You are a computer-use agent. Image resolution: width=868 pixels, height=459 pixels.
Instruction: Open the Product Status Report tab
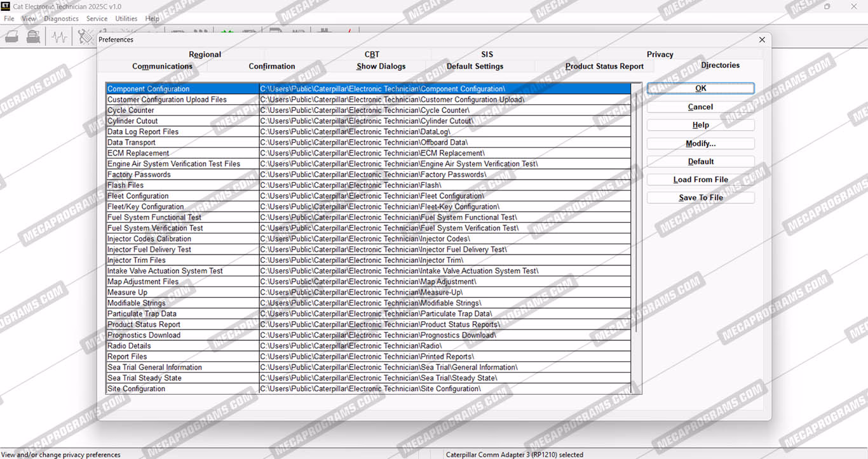pyautogui.click(x=604, y=66)
